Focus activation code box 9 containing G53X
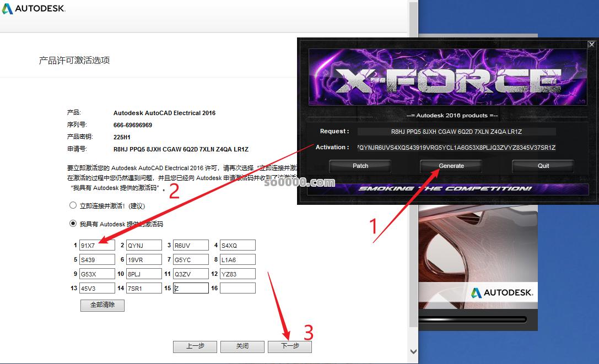The image size is (599, 364). (x=97, y=274)
